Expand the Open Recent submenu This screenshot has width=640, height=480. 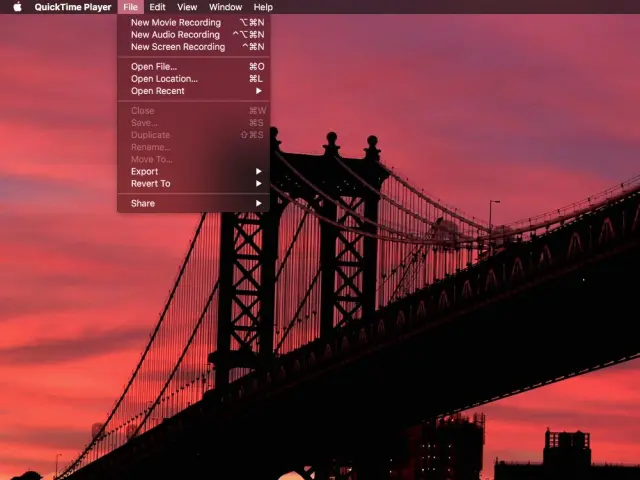pyautogui.click(x=193, y=91)
